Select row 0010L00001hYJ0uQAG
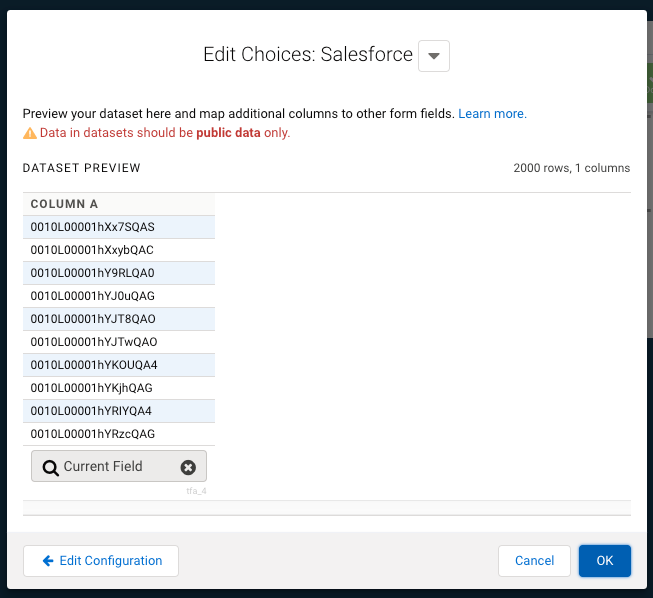The image size is (653, 598). pos(92,296)
